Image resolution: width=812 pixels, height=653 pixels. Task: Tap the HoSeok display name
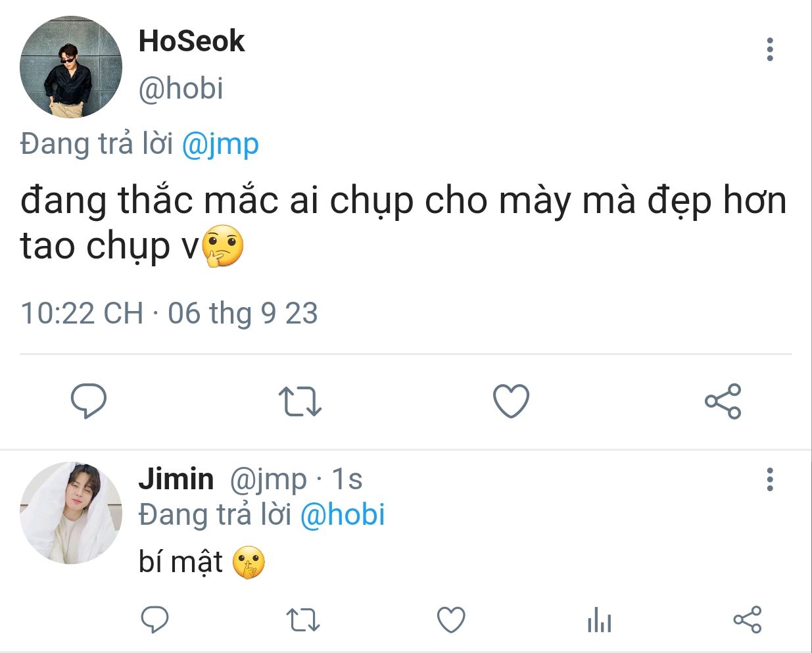coord(191,41)
